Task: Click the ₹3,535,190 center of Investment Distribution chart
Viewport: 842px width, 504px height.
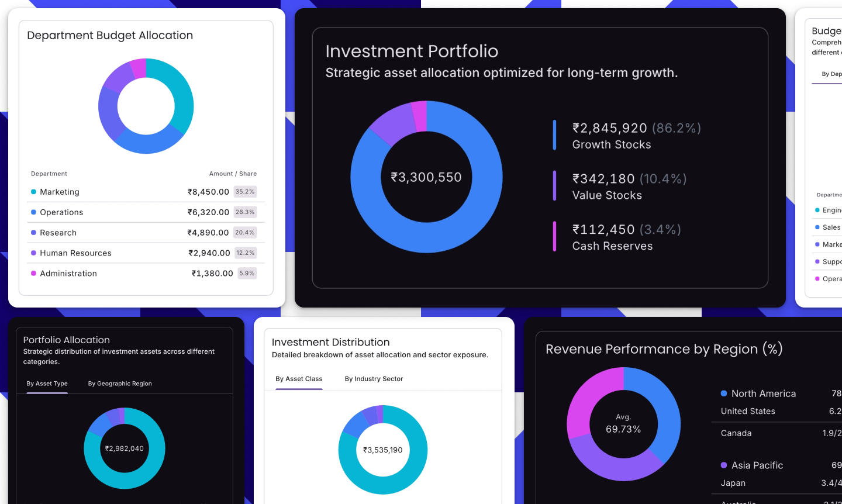Action: tap(383, 450)
